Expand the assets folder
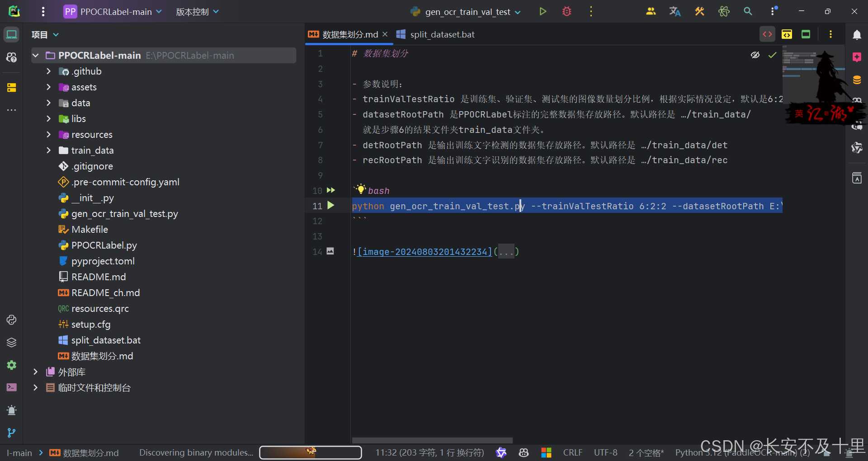 coord(48,87)
